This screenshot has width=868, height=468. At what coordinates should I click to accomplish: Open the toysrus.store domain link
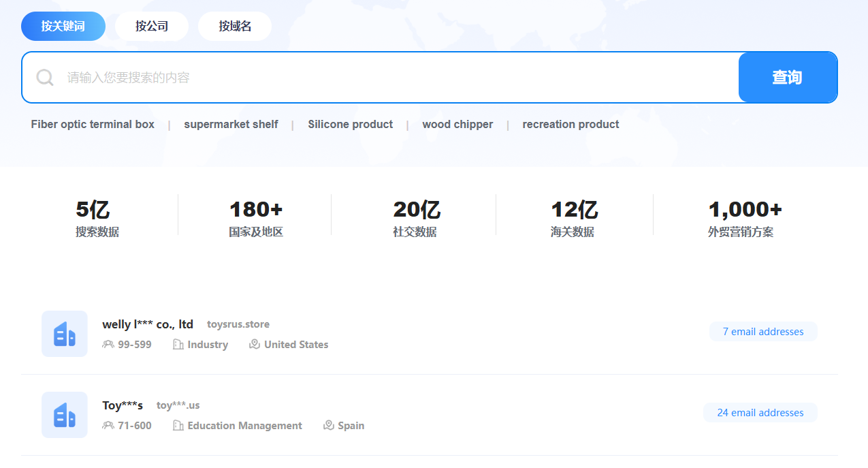(x=238, y=324)
